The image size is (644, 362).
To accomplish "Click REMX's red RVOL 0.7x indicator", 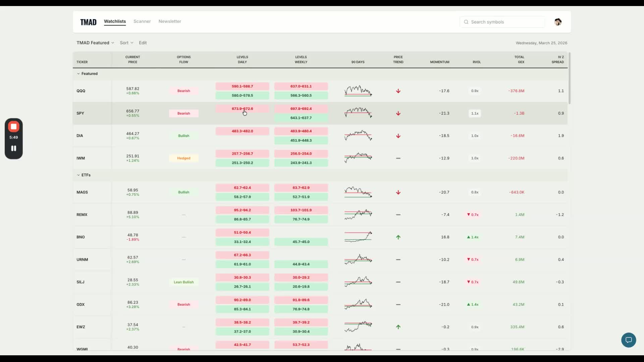I will pyautogui.click(x=473, y=215).
